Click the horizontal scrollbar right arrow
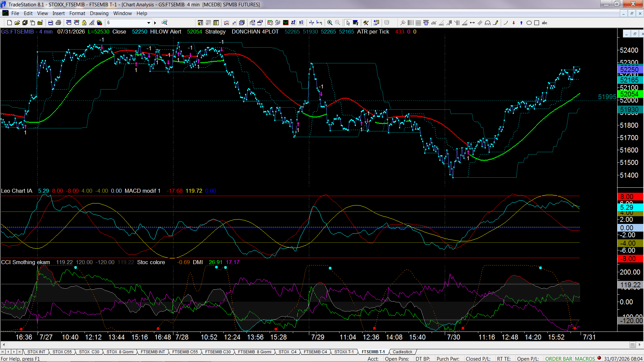This screenshot has width=644, height=362. pos(640,345)
